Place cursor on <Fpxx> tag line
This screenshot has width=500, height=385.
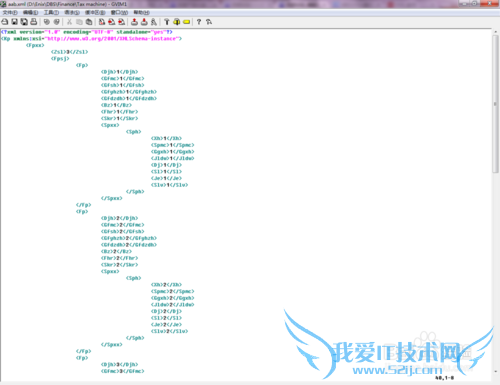(x=35, y=45)
